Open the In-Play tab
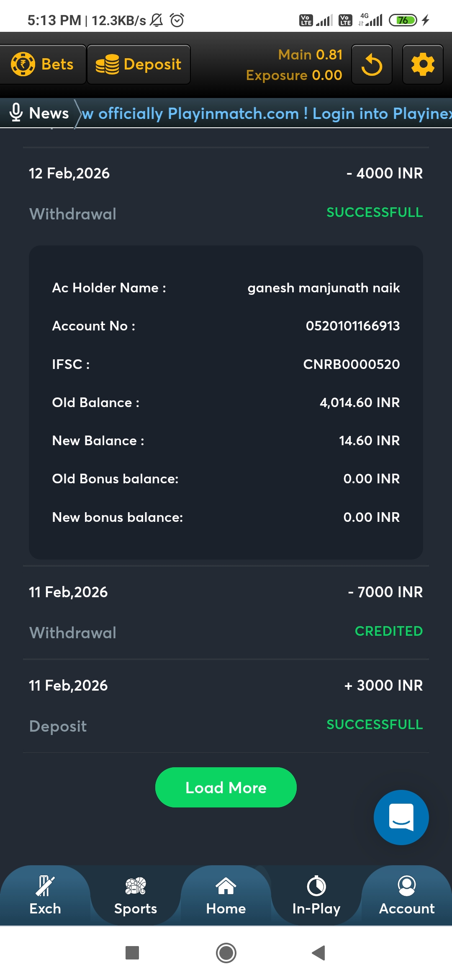452x980 pixels. [316, 895]
